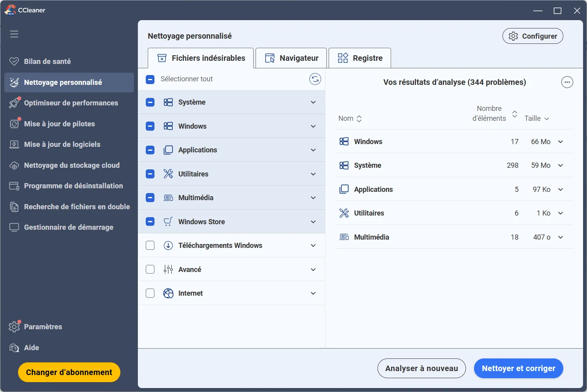This screenshot has width=587, height=392.
Task: Sort results by Nombre d'éléments column
Action: point(495,114)
